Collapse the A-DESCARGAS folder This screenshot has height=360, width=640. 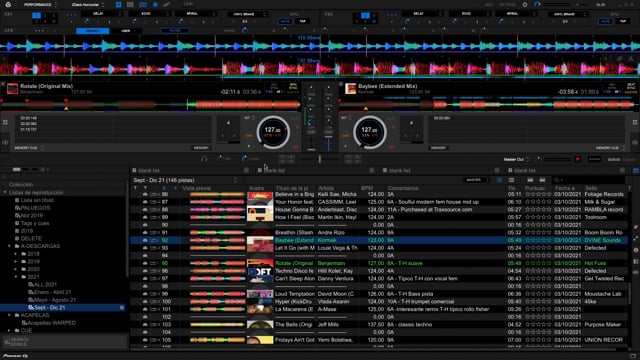pyautogui.click(x=9, y=246)
